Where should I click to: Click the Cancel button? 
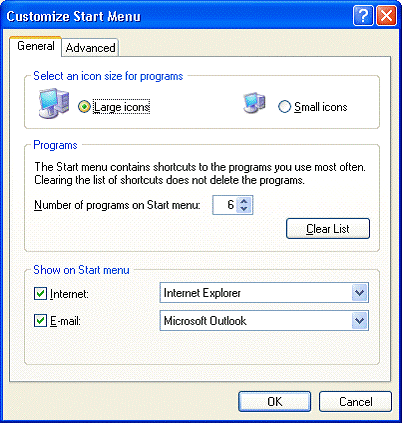pos(355,402)
